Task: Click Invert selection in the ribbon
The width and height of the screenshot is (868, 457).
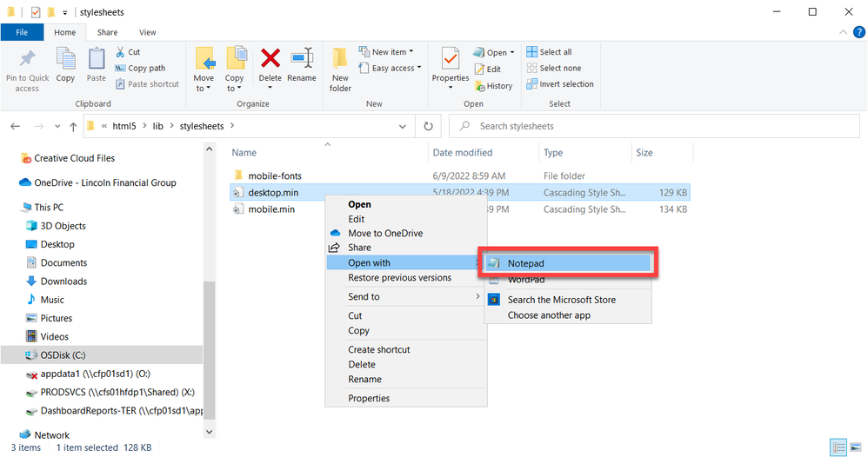Action: (x=559, y=84)
